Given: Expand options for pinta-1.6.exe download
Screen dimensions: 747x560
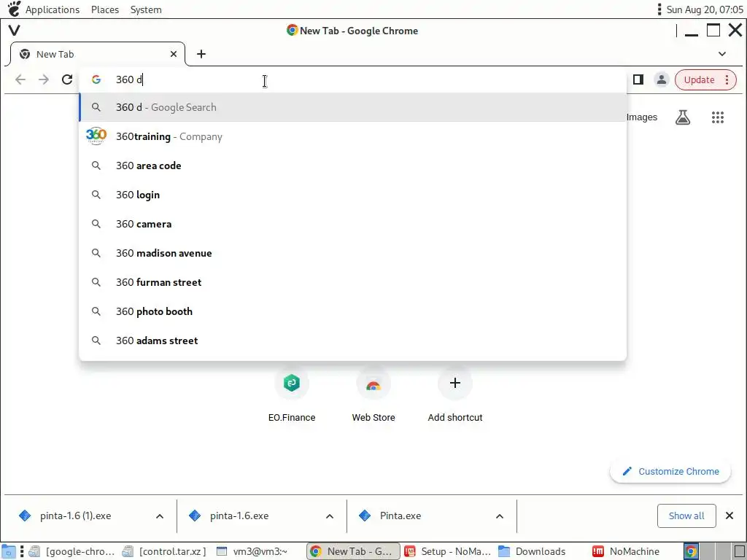Looking at the screenshot, I should pyautogui.click(x=330, y=516).
